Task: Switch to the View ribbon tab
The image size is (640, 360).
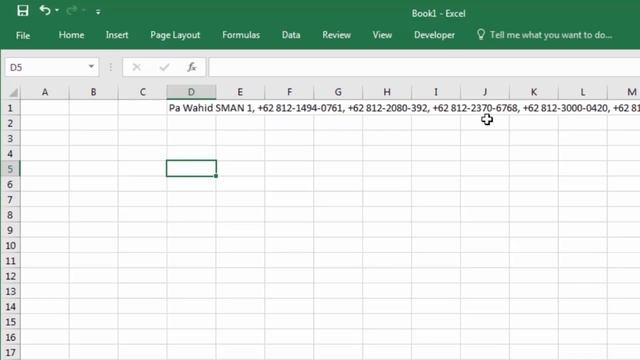Action: tap(382, 35)
